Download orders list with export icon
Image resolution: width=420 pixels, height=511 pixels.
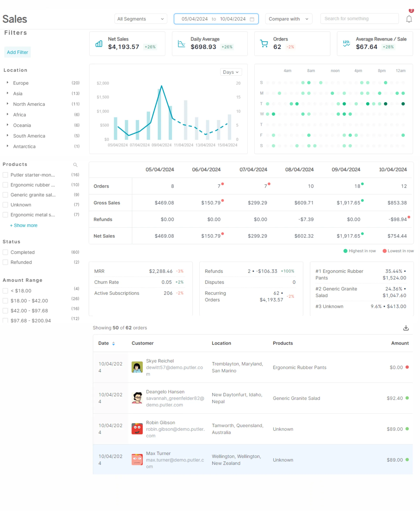pyautogui.click(x=406, y=328)
